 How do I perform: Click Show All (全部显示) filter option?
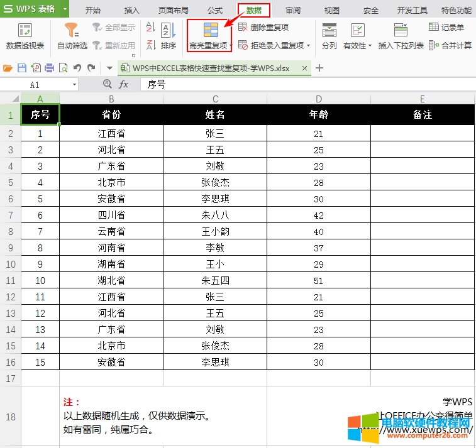pos(114,27)
